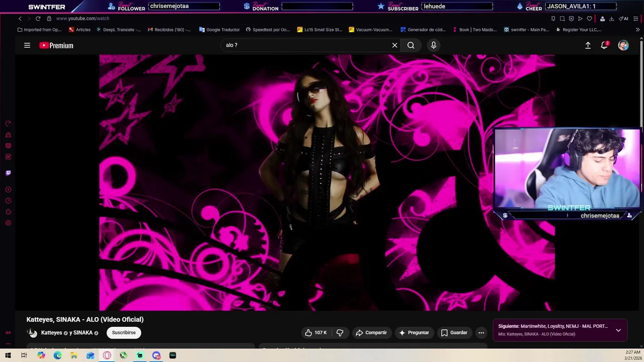
Task: Open the 'Book | Two Maids...' bookmark
Action: (474, 30)
